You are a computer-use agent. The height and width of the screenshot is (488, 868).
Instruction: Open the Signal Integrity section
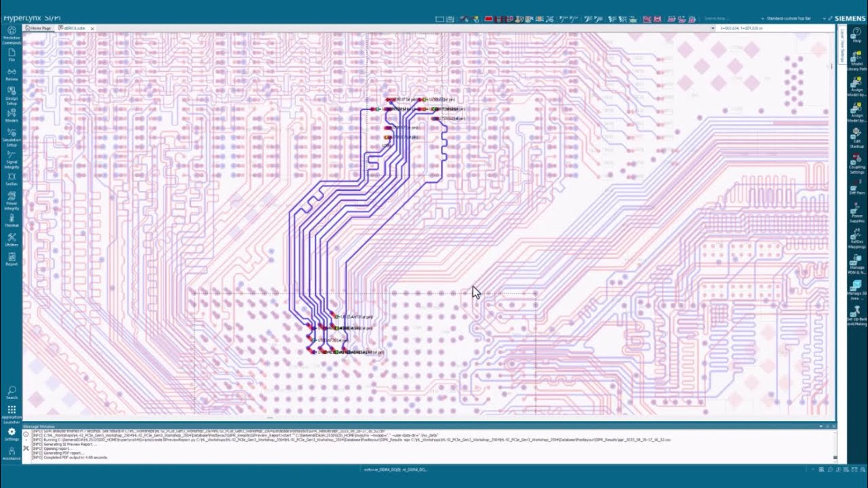[x=12, y=159]
